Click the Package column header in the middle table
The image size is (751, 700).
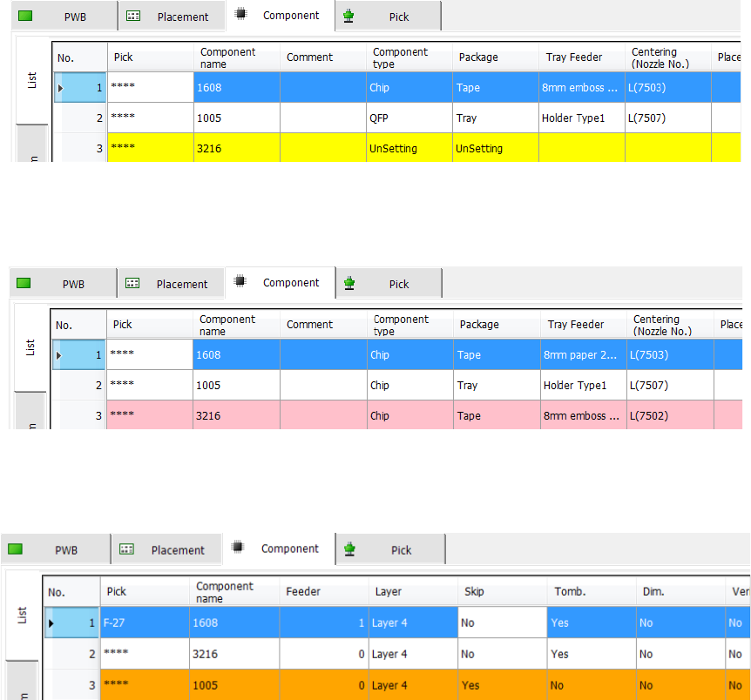coord(497,325)
